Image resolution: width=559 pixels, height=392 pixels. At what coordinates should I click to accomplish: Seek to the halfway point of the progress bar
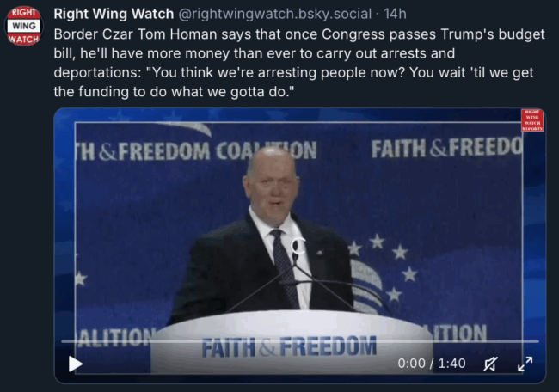[x=300, y=341]
